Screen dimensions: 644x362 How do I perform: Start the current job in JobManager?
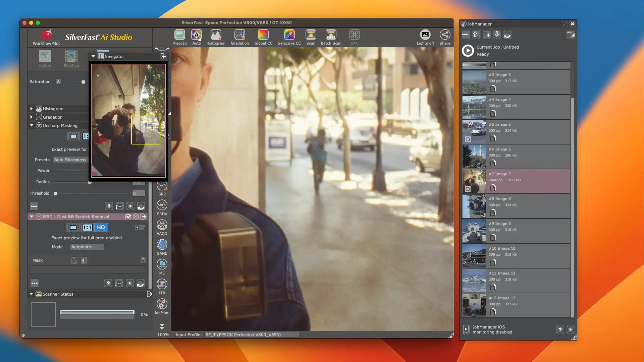[x=468, y=51]
